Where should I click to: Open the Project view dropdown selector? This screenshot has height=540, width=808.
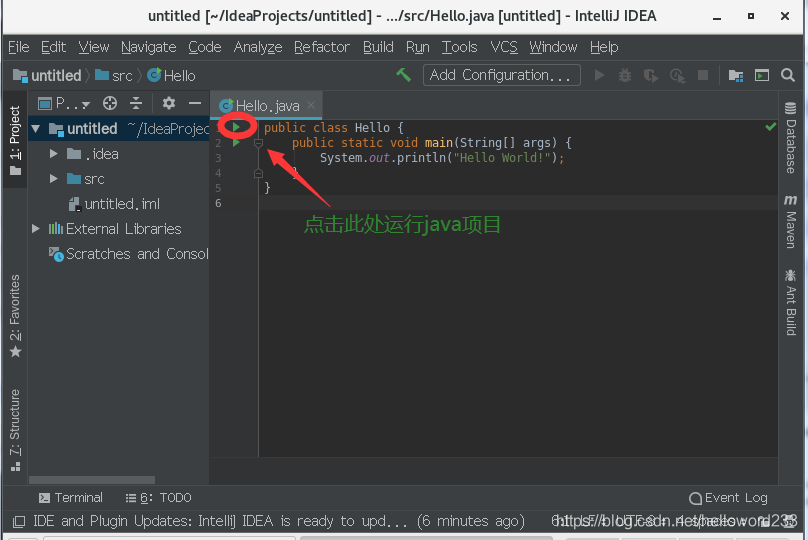(x=64, y=104)
